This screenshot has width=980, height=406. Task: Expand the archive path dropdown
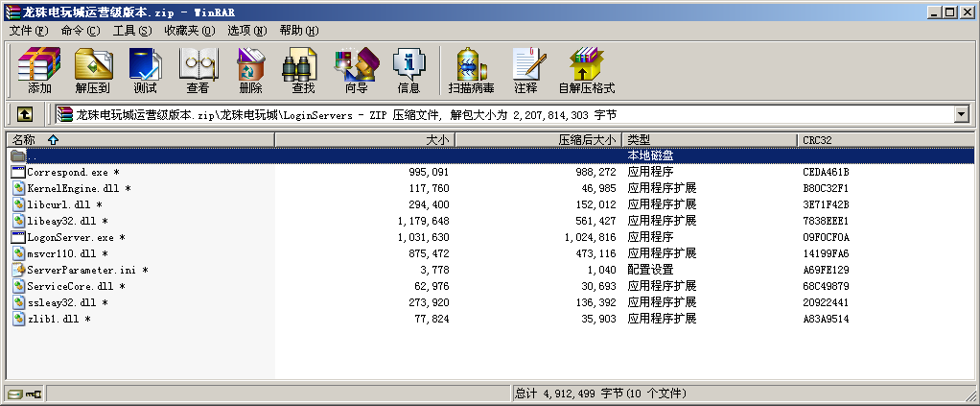(961, 114)
